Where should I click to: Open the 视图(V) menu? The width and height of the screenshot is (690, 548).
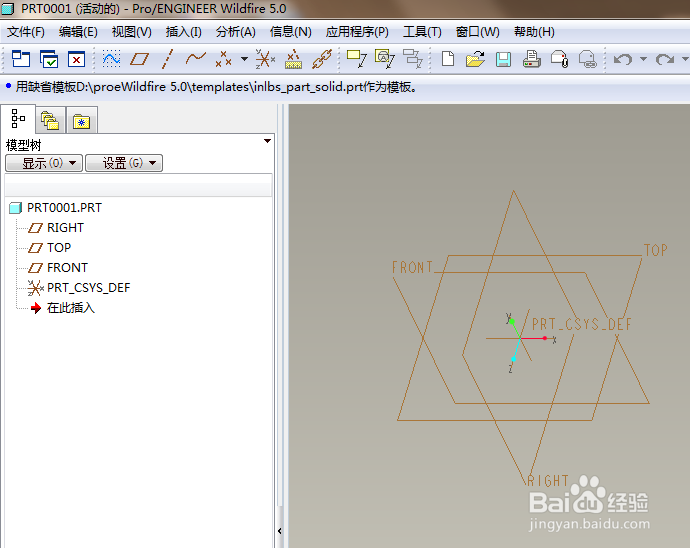pyautogui.click(x=132, y=32)
